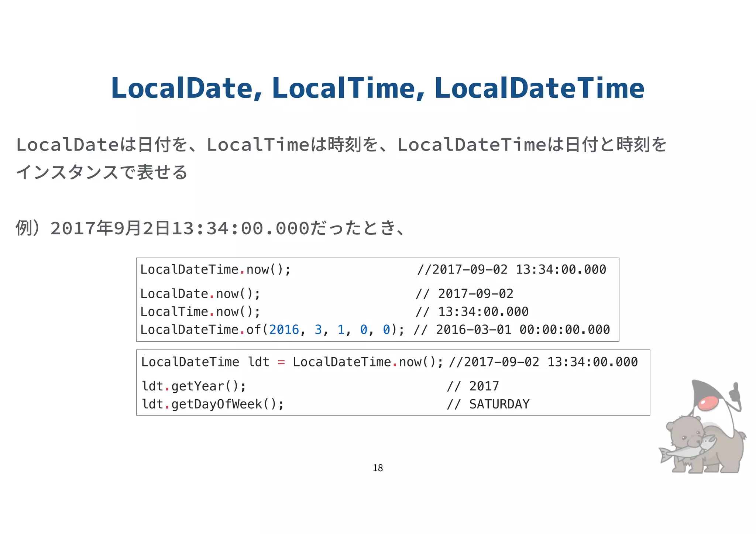The height and width of the screenshot is (534, 756).
Task: Click the comment '//2017-09-02 13:34:00.000' in second code box
Action: pos(543,362)
